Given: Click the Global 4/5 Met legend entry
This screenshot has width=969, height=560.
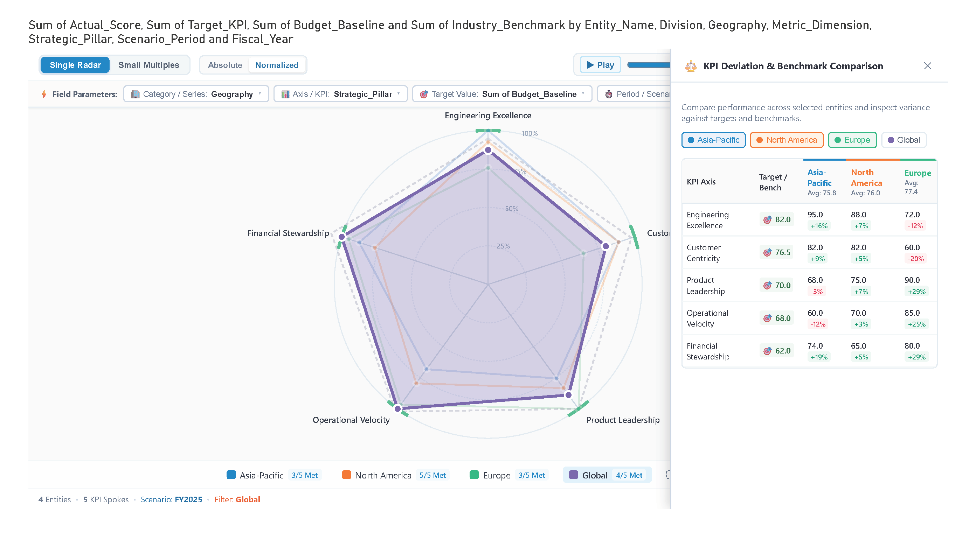Looking at the screenshot, I should tap(607, 475).
